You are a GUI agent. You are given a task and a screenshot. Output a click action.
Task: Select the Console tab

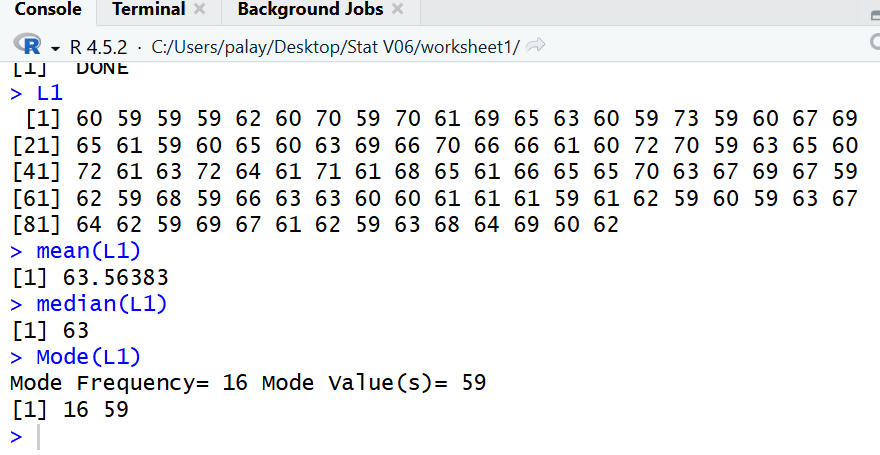click(47, 10)
